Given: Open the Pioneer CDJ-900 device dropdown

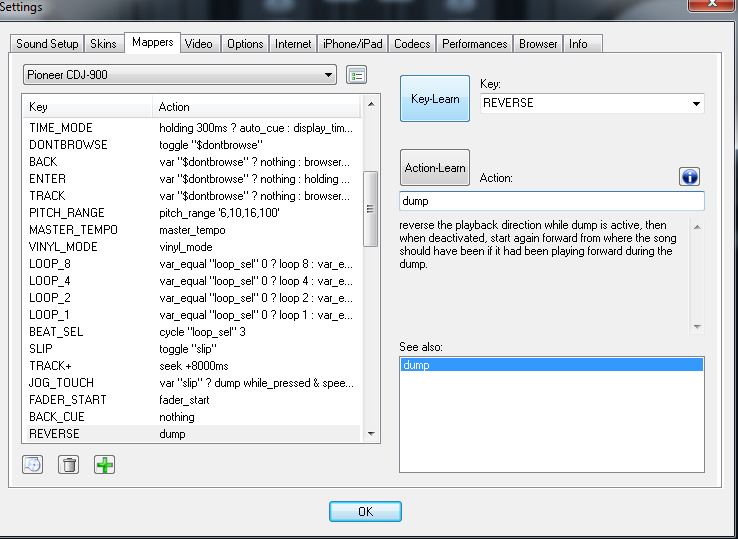Looking at the screenshot, I should pyautogui.click(x=180, y=75).
